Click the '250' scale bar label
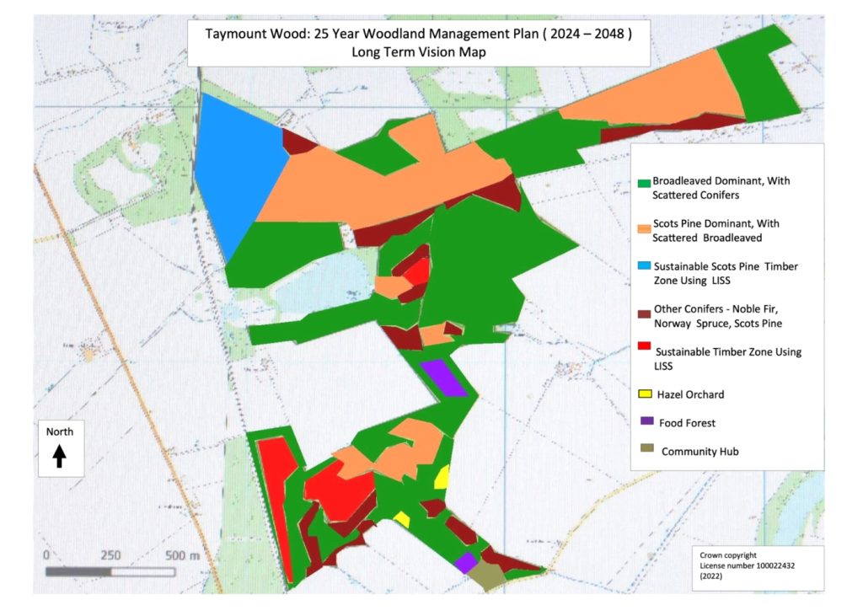The height and width of the screenshot is (616, 863). coord(110,554)
